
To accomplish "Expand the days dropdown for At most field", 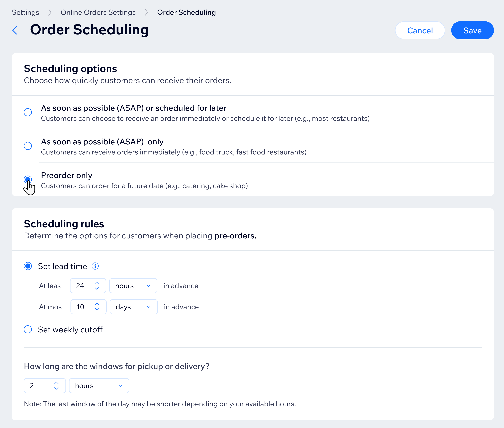I will point(132,307).
